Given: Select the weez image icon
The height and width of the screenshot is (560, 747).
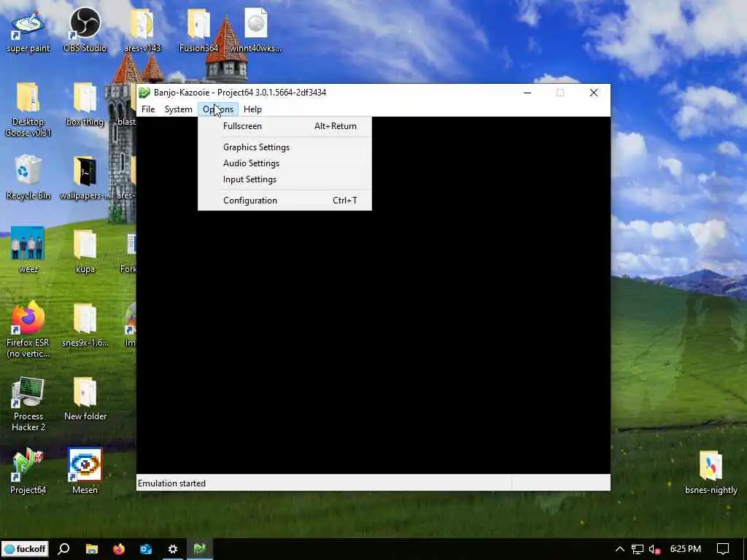Looking at the screenshot, I should tap(28, 251).
